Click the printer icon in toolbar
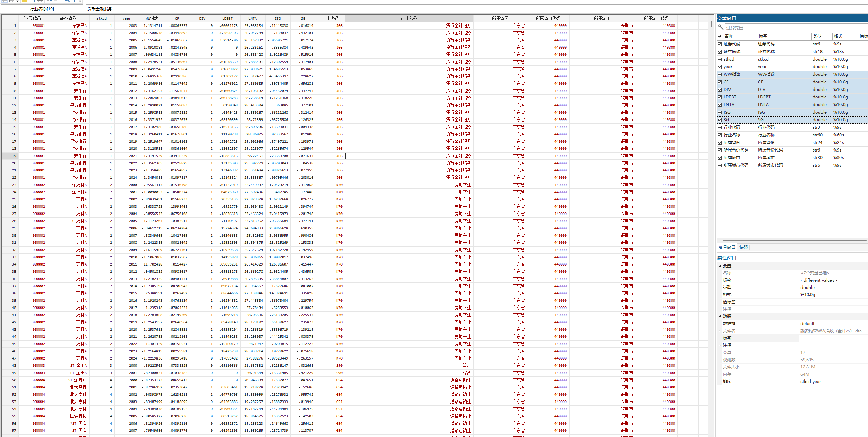This screenshot has height=437, width=868. 40,1
